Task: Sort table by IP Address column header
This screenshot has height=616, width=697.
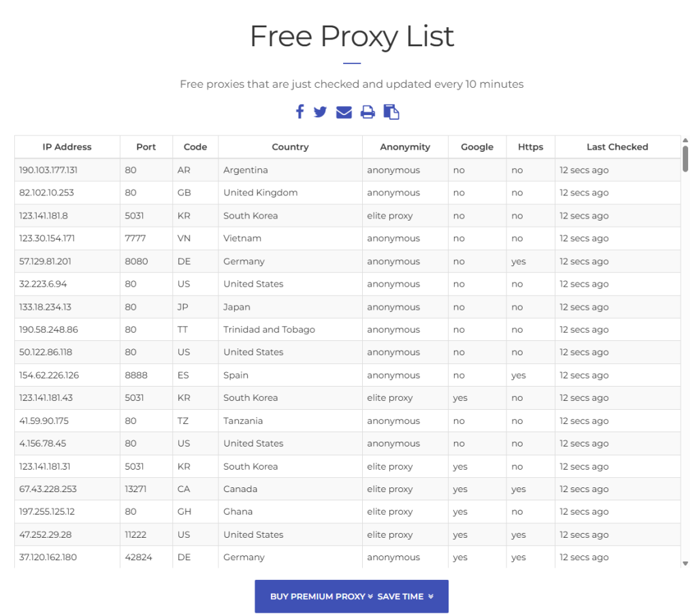Action: pyautogui.click(x=67, y=147)
